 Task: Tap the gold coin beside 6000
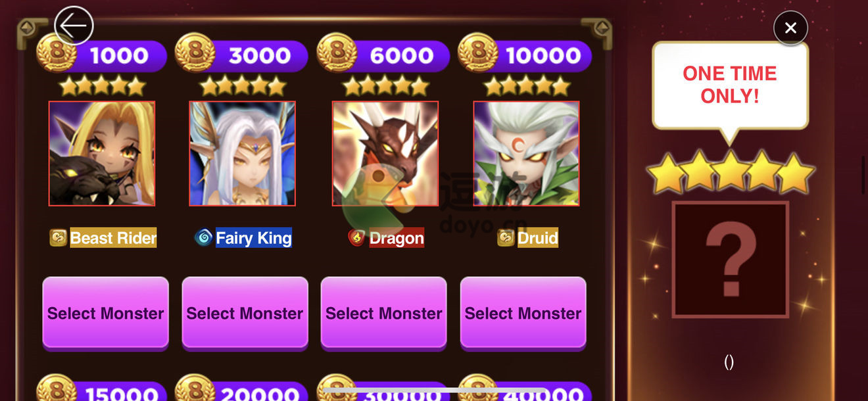(x=337, y=53)
